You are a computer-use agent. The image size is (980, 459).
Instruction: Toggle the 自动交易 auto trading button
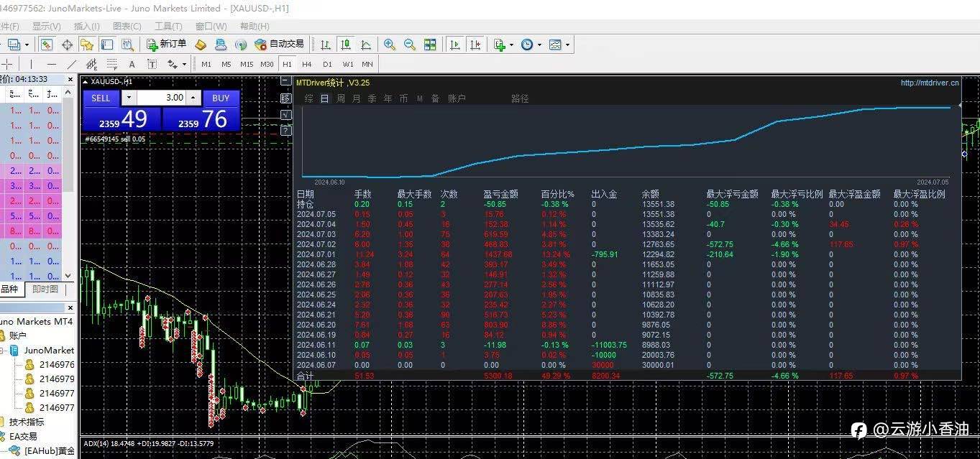(x=279, y=45)
